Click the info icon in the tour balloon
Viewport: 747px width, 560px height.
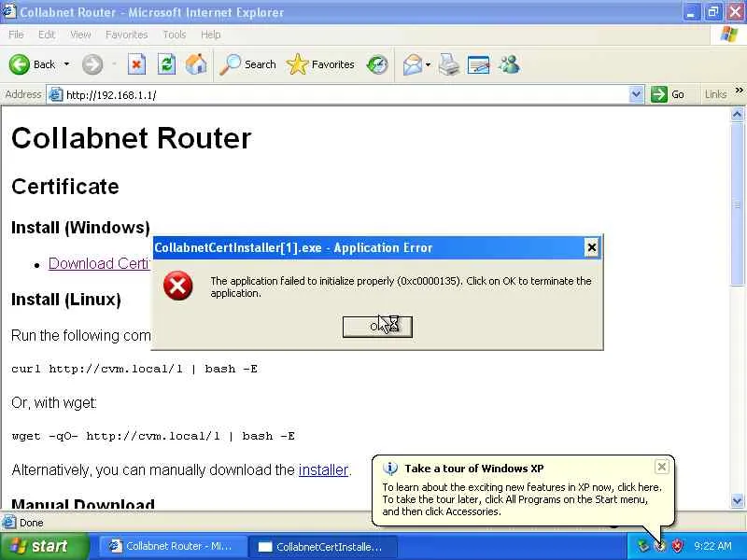point(390,469)
